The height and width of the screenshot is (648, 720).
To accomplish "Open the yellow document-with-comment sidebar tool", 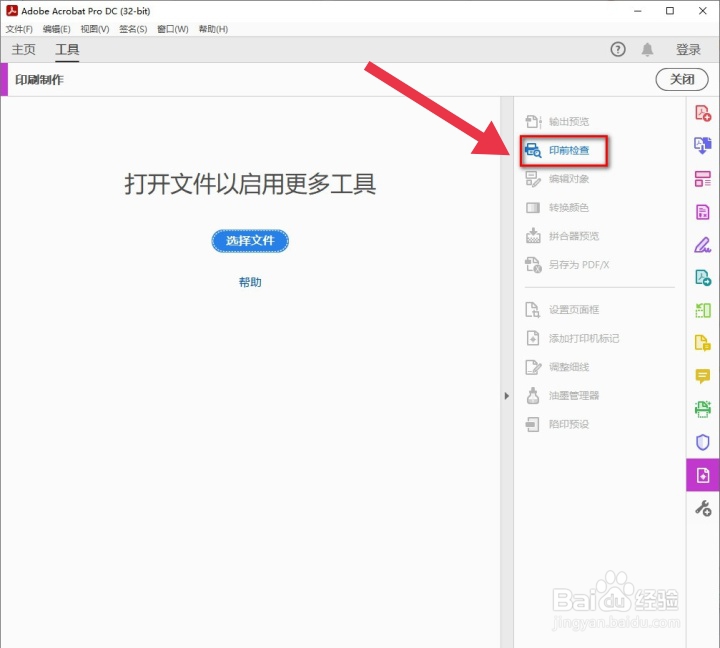I will click(x=703, y=343).
